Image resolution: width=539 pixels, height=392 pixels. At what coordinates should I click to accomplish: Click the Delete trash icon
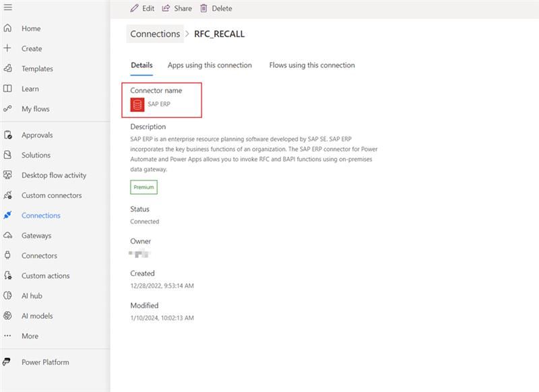click(203, 8)
